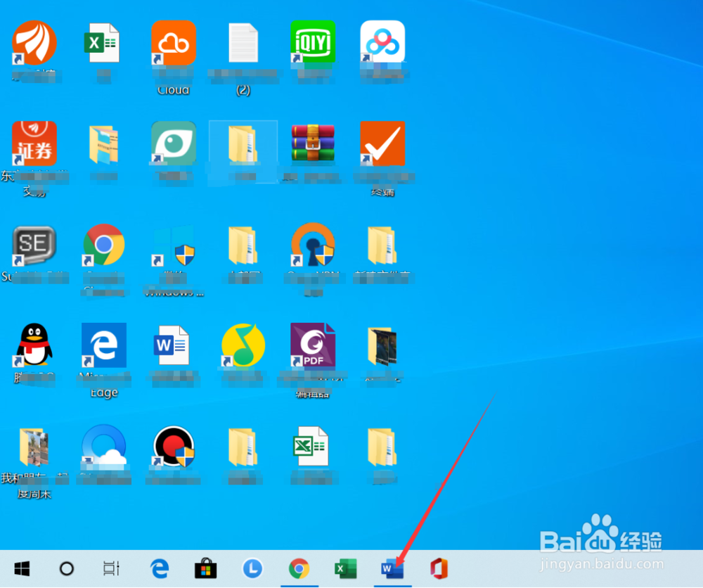Open Cortana circle on the taskbar

[x=67, y=569]
